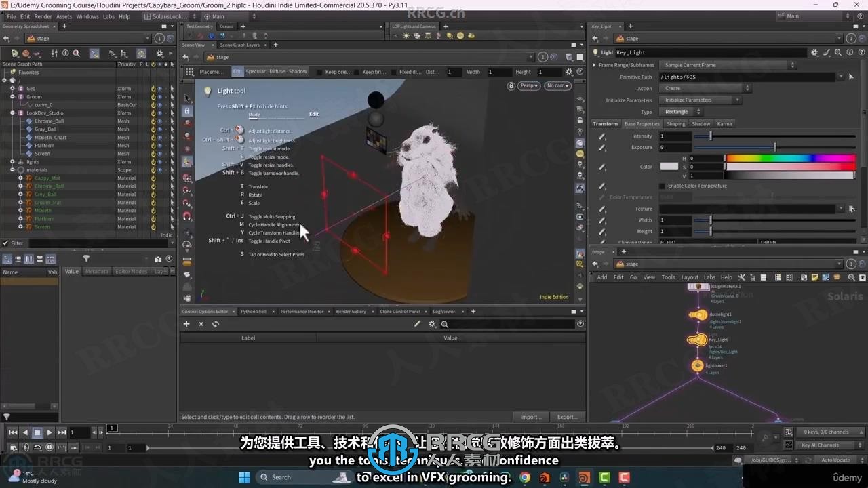Screen dimensions: 868x488
Task: Click the Hue color slider
Action: tap(790, 159)
